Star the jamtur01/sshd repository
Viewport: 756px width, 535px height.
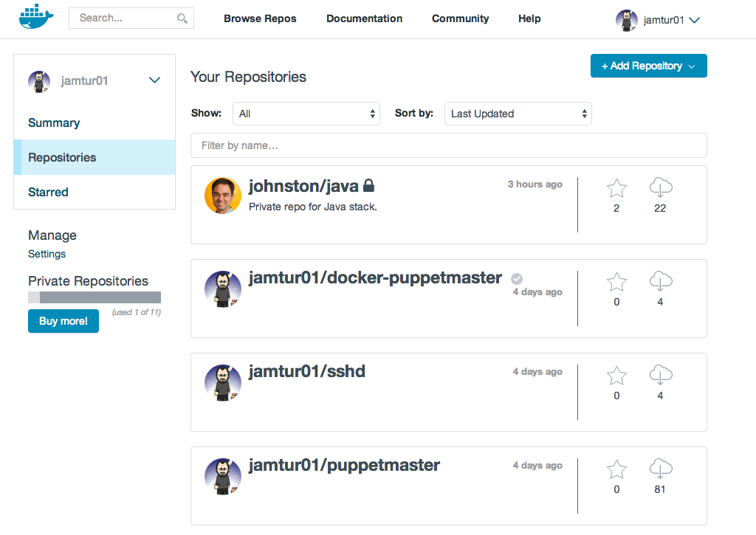pos(616,376)
